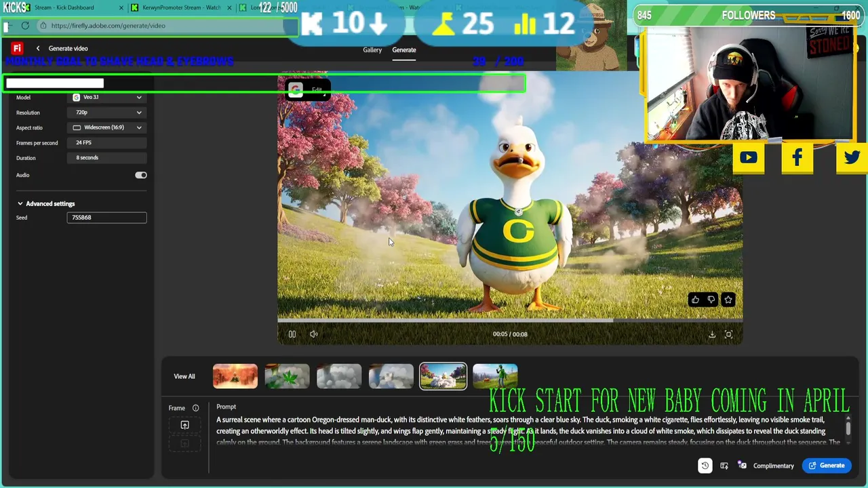Mute the video with the speaker icon
The image size is (868, 488).
tap(313, 334)
